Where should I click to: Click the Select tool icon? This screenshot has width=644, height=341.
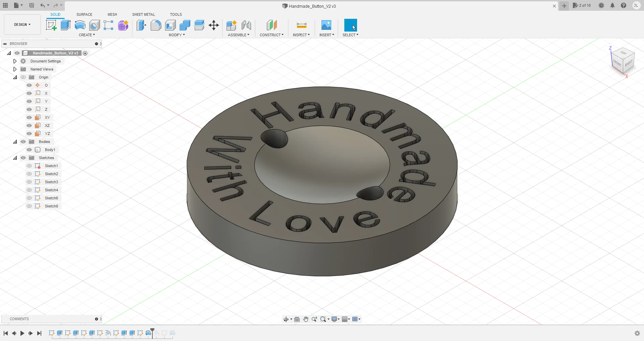pyautogui.click(x=350, y=25)
